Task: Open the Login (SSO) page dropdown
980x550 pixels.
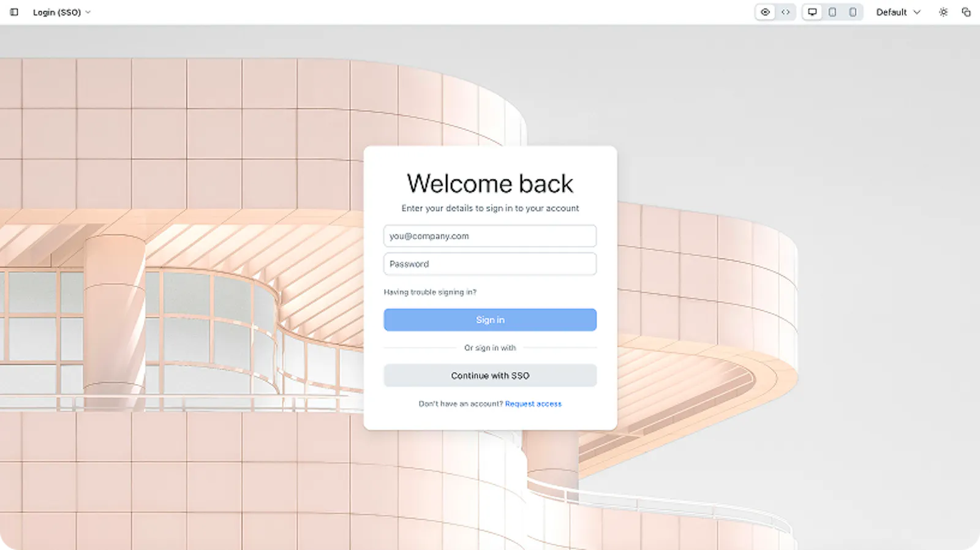Action: coord(62,12)
